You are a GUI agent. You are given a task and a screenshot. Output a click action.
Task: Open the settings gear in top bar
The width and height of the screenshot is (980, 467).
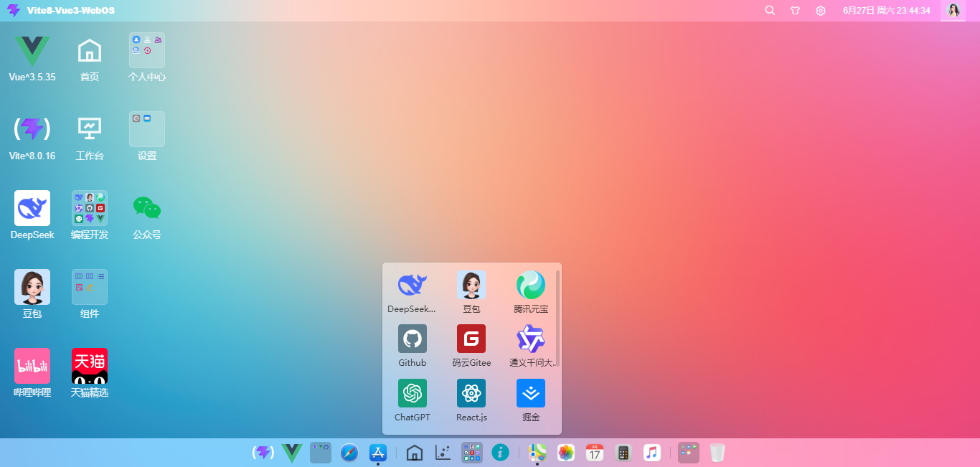coord(821,11)
